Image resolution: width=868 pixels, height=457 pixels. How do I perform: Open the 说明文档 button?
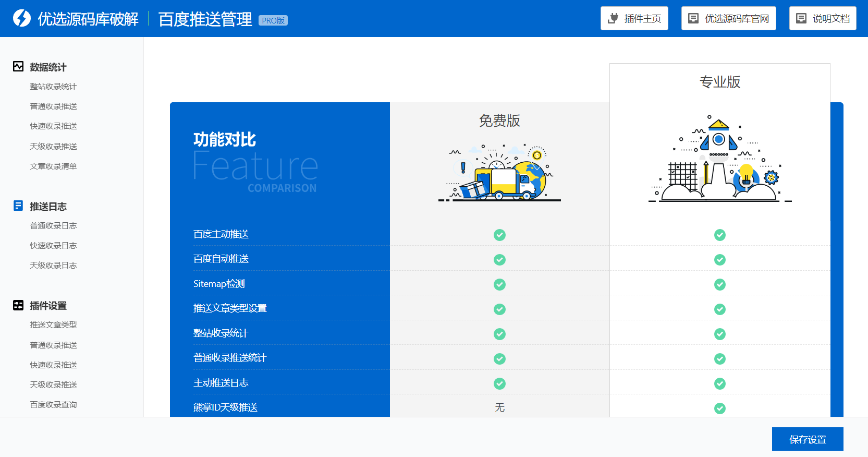[x=823, y=18]
